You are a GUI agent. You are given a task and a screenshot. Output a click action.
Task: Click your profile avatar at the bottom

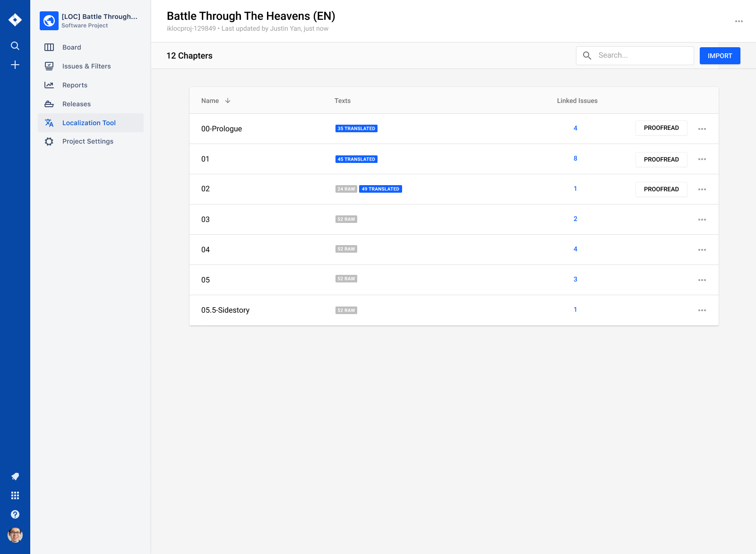[x=15, y=535]
